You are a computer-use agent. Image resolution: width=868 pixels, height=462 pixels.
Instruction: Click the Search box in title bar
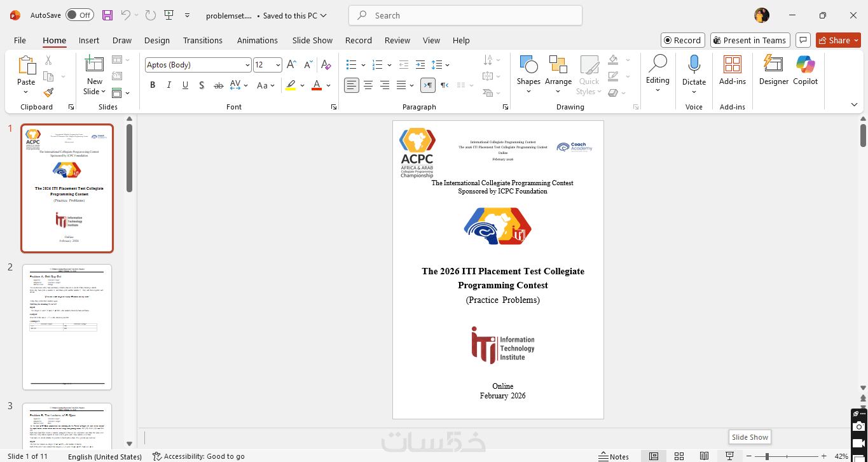(465, 15)
